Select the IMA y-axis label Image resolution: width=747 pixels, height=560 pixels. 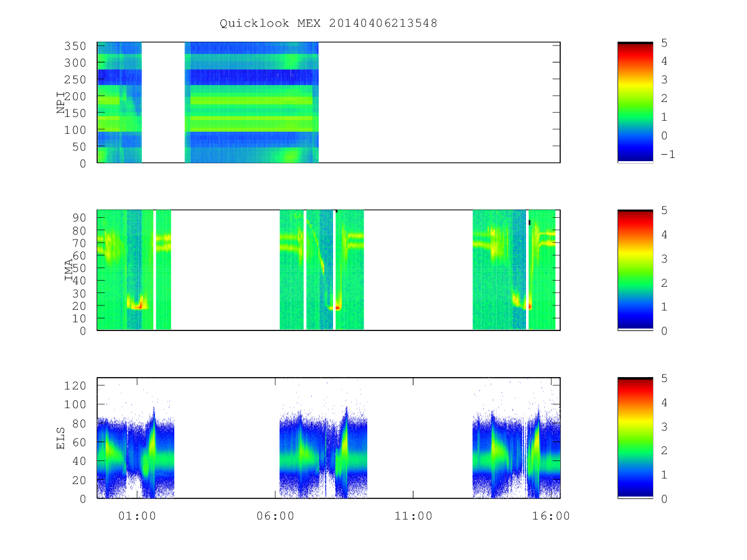(68, 270)
